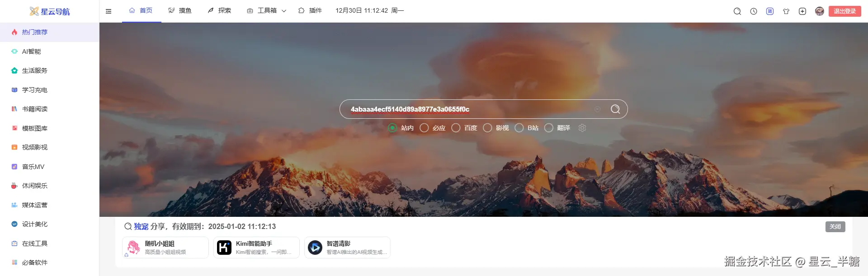This screenshot has width=868, height=276.
Task: Switch to simplified mode via 简 icon
Action: click(770, 11)
